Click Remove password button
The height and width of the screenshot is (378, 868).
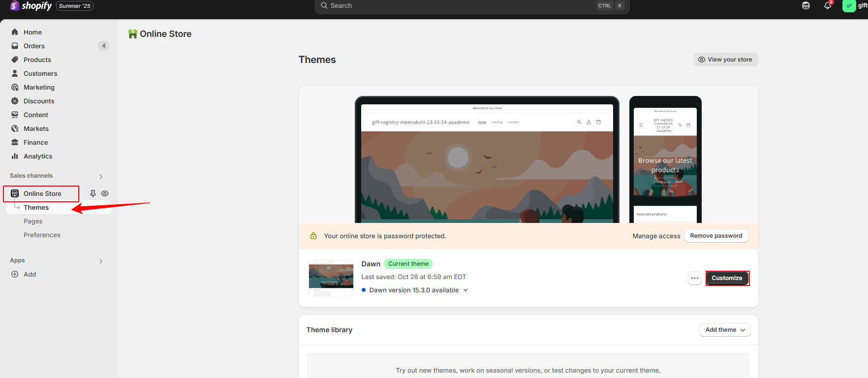[x=716, y=236]
